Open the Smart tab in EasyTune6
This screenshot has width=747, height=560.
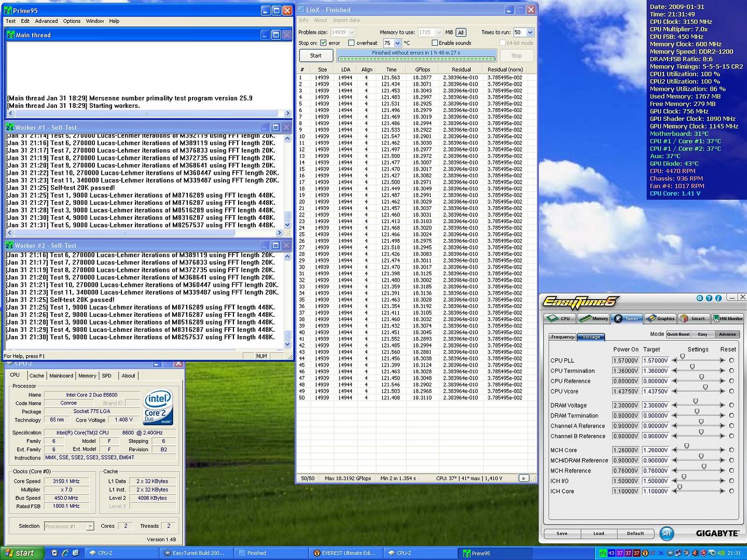pos(693,318)
